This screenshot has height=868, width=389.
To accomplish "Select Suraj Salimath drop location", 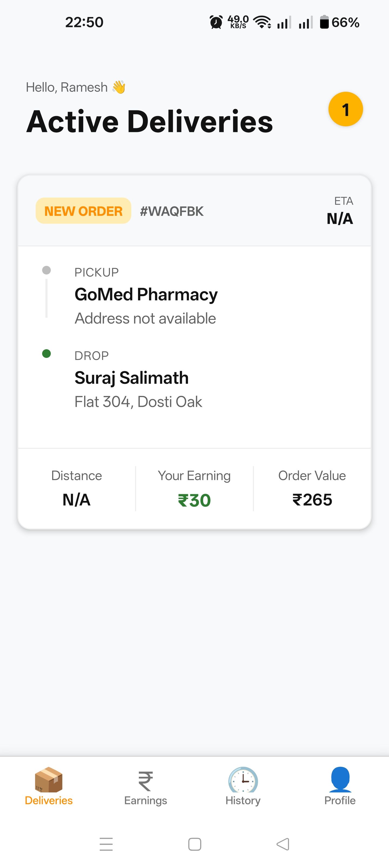I will (132, 377).
